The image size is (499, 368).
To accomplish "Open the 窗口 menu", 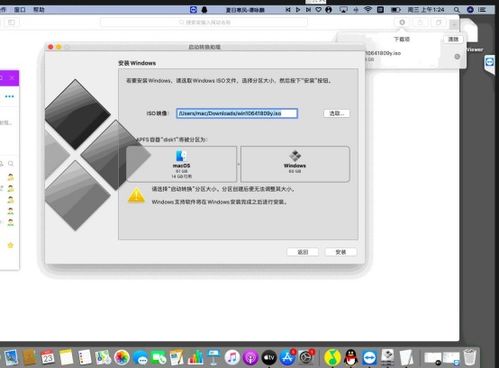I will pos(20,10).
